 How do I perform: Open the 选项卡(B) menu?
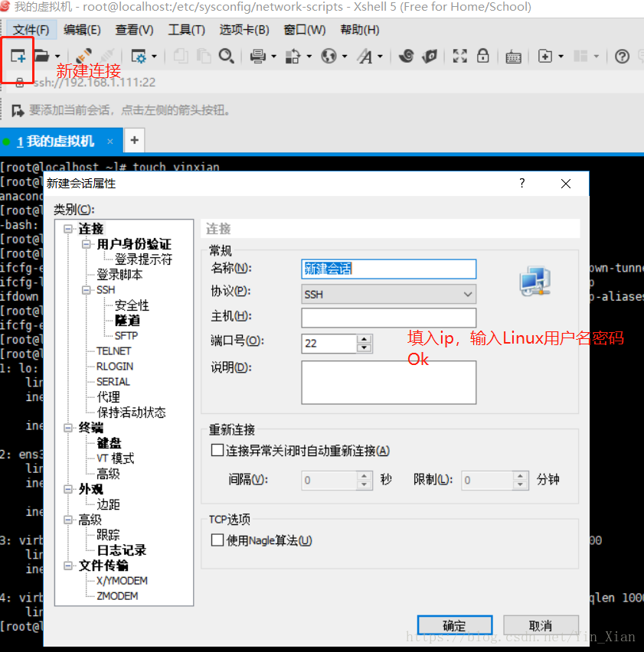(244, 30)
